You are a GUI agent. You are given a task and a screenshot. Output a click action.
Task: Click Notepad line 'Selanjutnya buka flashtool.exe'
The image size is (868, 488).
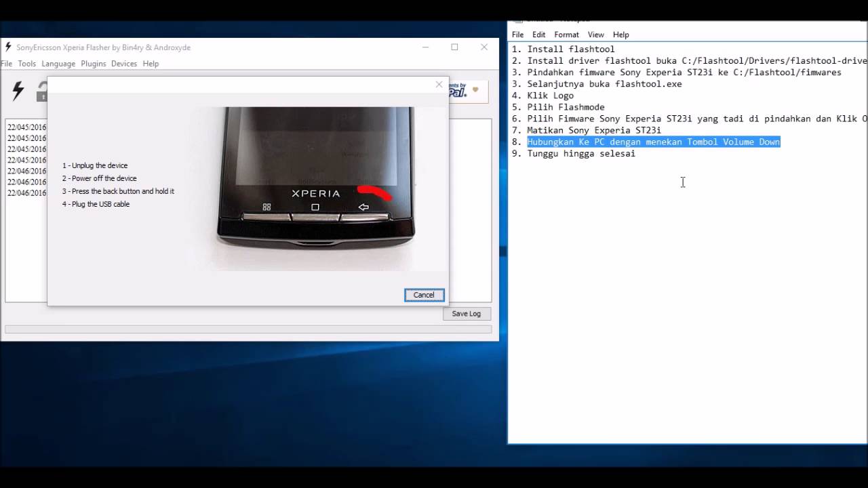click(597, 84)
